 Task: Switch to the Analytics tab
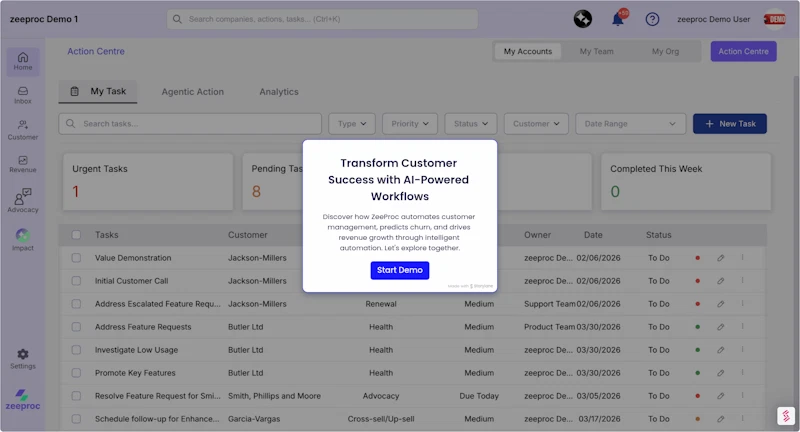pyautogui.click(x=279, y=92)
